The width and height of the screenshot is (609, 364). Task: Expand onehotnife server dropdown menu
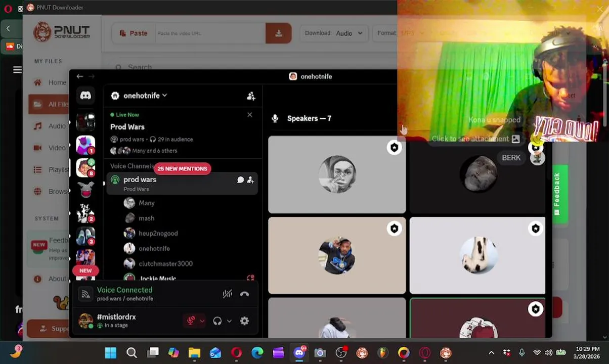[x=164, y=96]
